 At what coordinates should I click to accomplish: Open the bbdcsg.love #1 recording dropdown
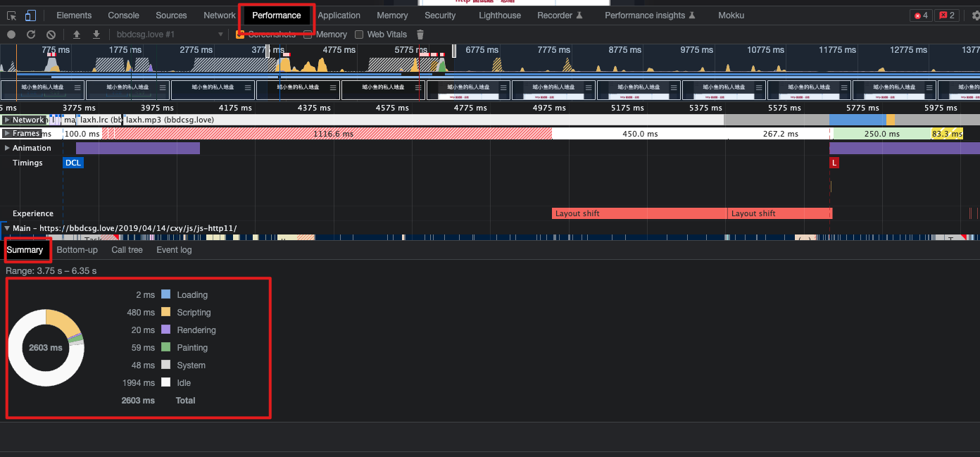(x=169, y=35)
